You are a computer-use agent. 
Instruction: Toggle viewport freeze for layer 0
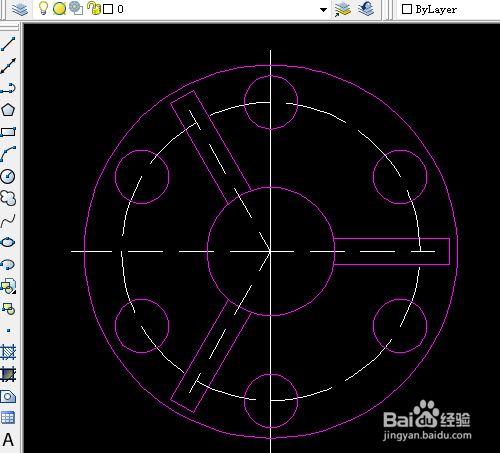click(76, 9)
